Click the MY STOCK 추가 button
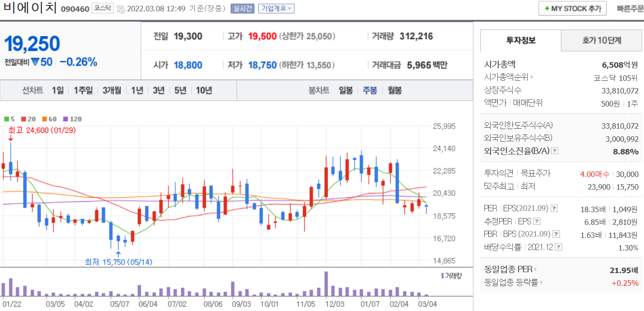The image size is (644, 311). point(572,9)
